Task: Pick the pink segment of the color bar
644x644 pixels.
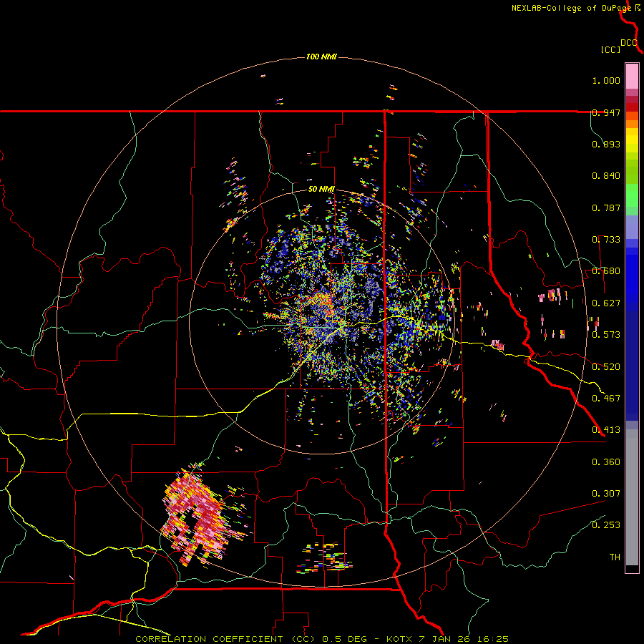Action: click(632, 76)
